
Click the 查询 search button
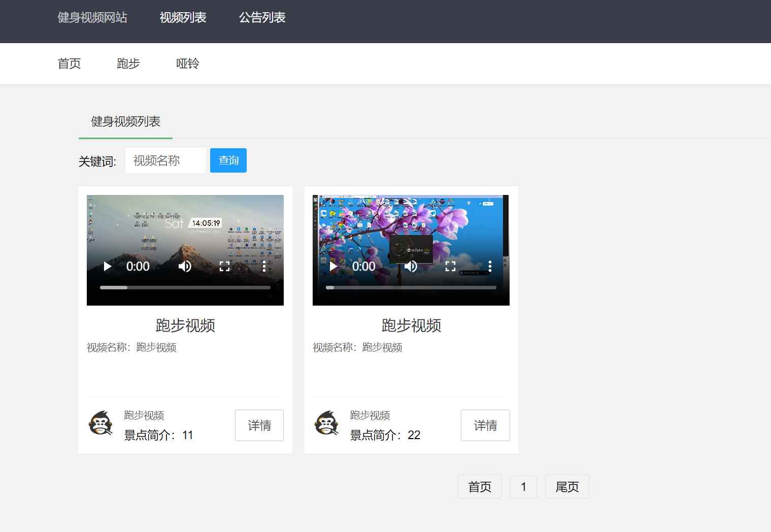(228, 160)
